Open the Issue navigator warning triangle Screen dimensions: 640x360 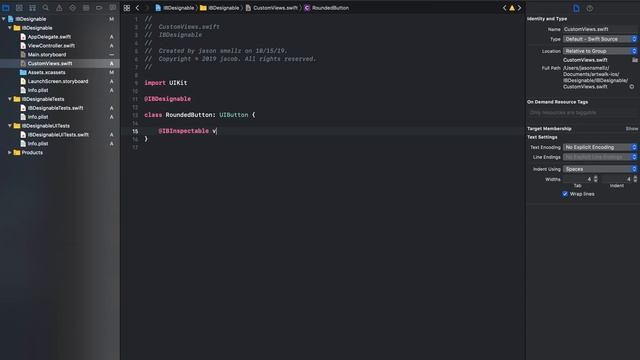(x=59, y=8)
